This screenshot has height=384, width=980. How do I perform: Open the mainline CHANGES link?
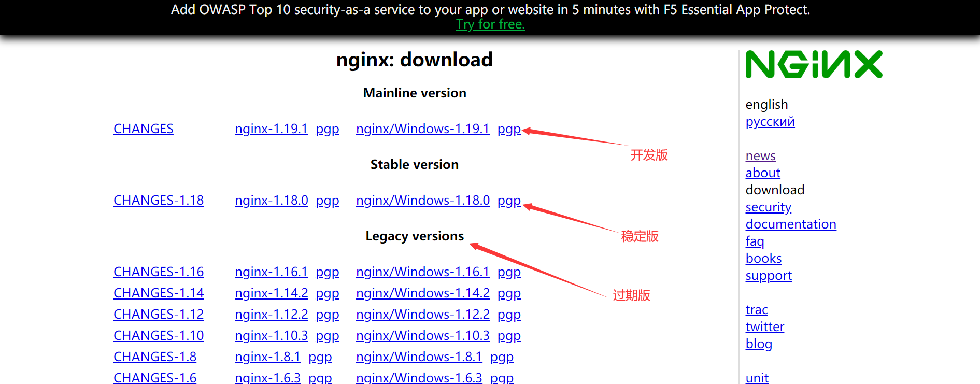(x=144, y=129)
